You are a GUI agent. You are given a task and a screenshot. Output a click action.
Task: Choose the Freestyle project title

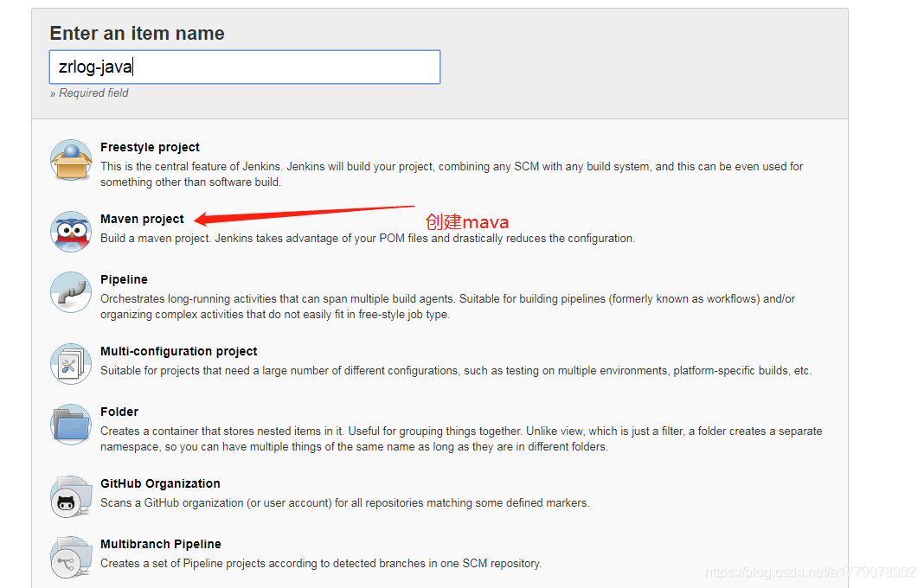point(150,147)
